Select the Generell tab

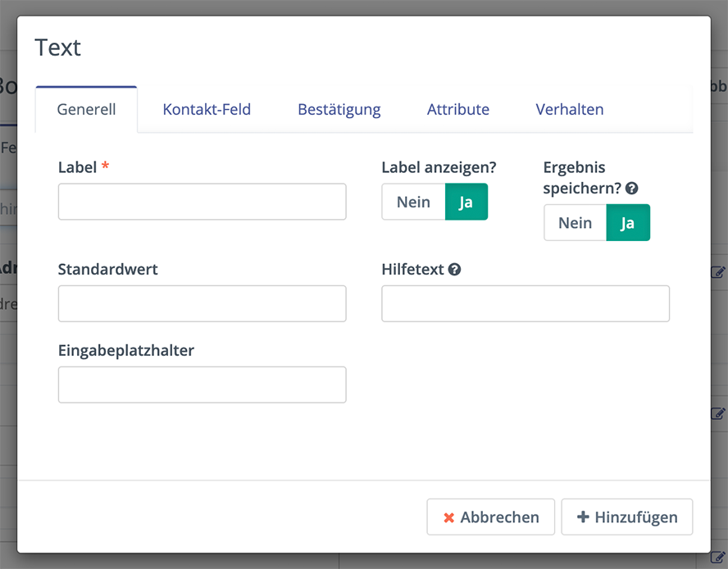[x=86, y=109]
